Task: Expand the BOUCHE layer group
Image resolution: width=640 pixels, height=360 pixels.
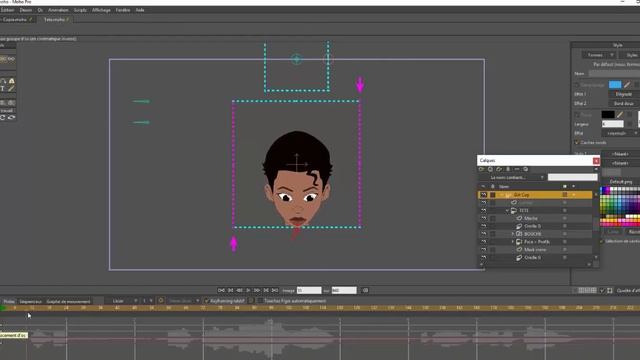Action: 513,234
